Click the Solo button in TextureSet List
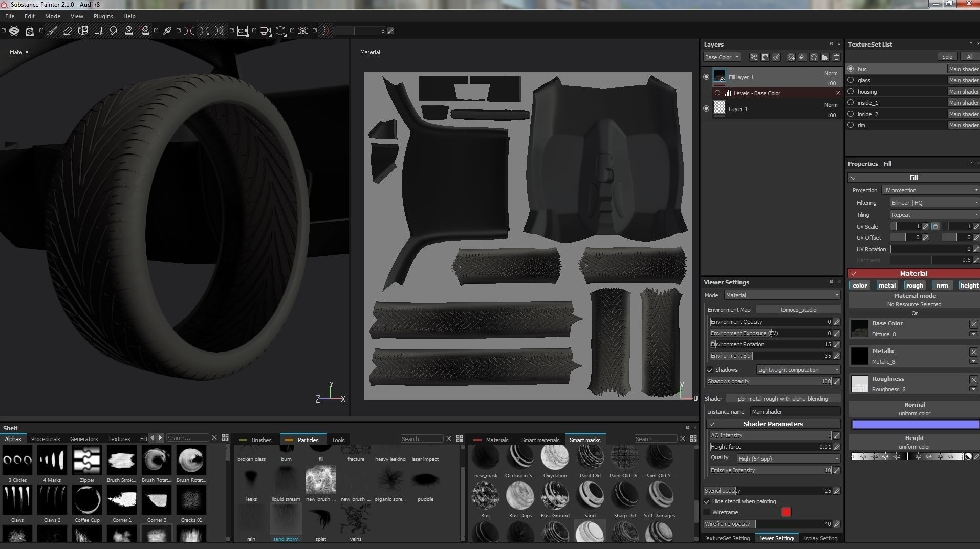This screenshot has width=980, height=549. point(947,57)
